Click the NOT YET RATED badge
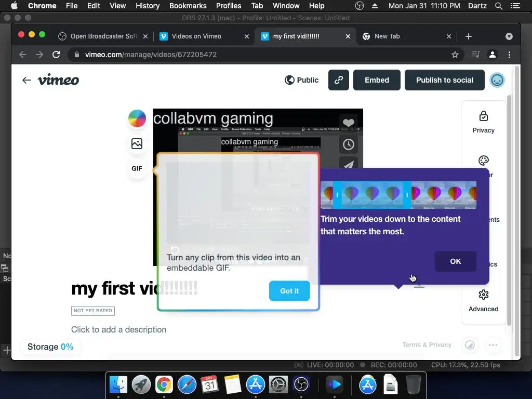Image resolution: width=532 pixels, height=399 pixels. point(93,311)
